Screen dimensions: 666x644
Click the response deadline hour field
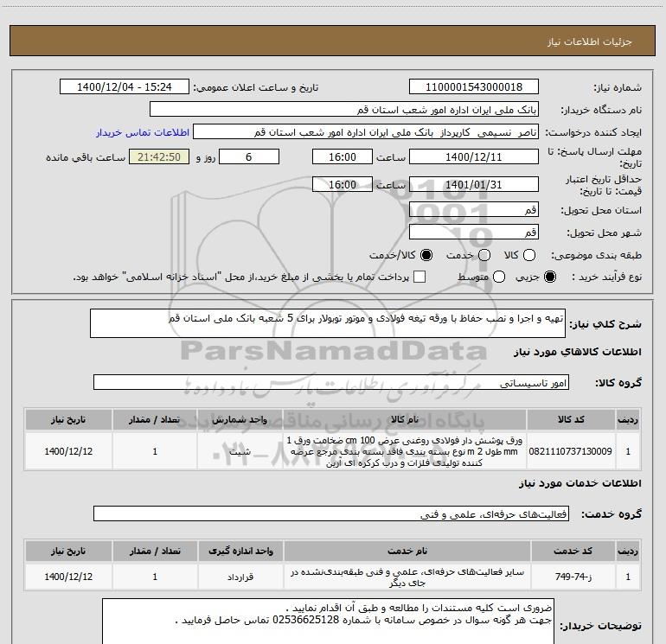(x=343, y=156)
